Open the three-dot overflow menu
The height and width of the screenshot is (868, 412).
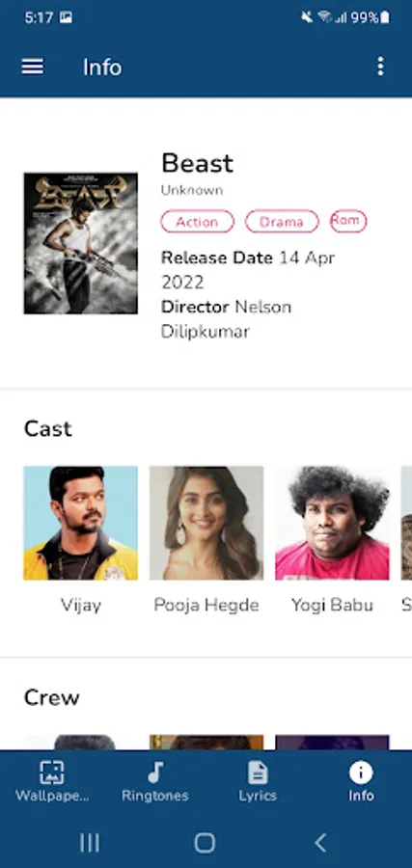380,67
